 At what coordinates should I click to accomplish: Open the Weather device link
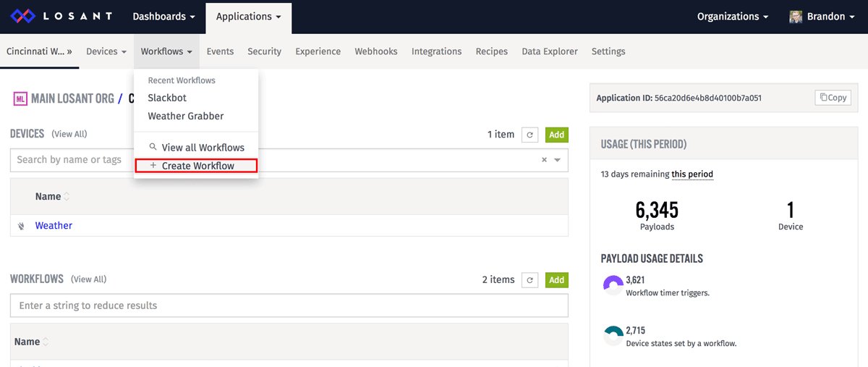point(54,226)
